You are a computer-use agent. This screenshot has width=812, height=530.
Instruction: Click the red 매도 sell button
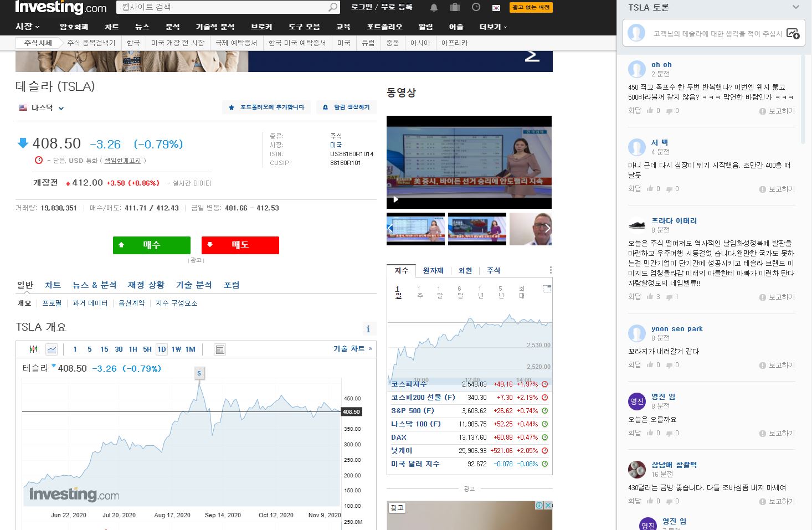[x=240, y=245]
